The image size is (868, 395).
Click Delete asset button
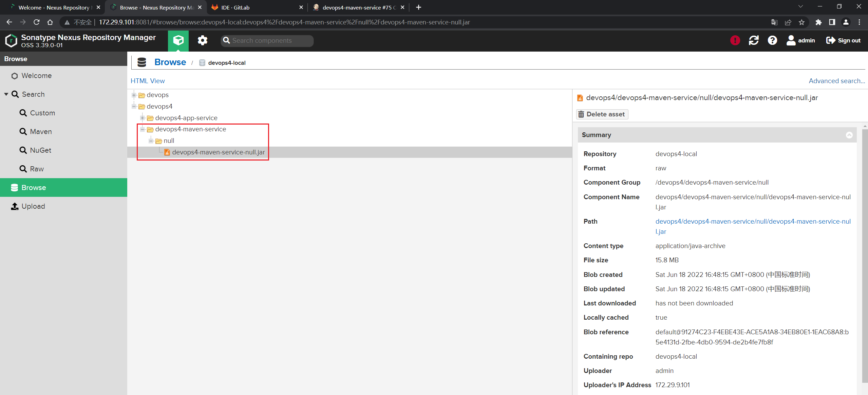point(602,114)
